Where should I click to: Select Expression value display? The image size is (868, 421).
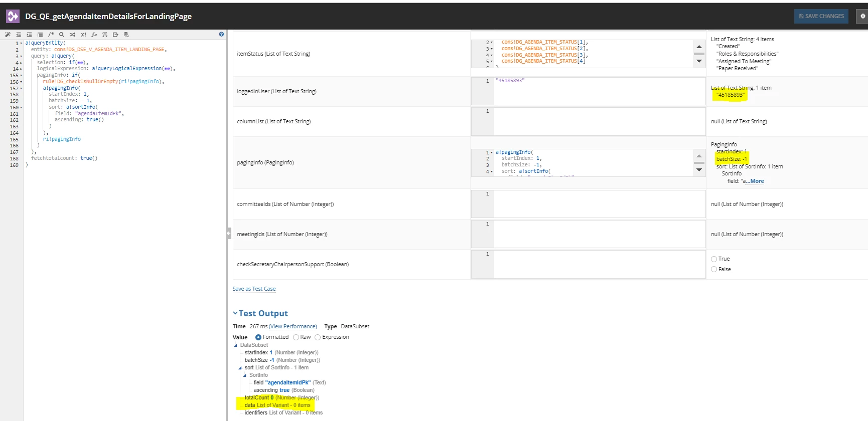[x=318, y=337]
